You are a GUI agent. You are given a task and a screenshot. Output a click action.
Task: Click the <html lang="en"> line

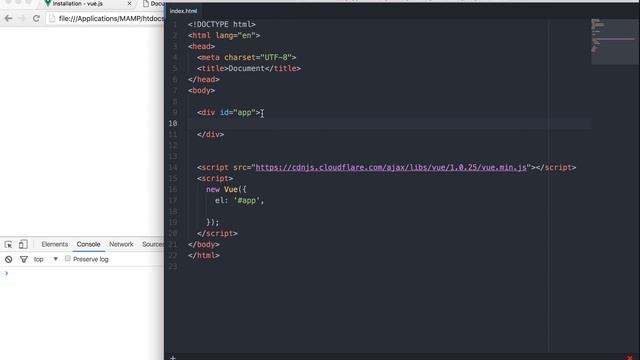pos(224,35)
